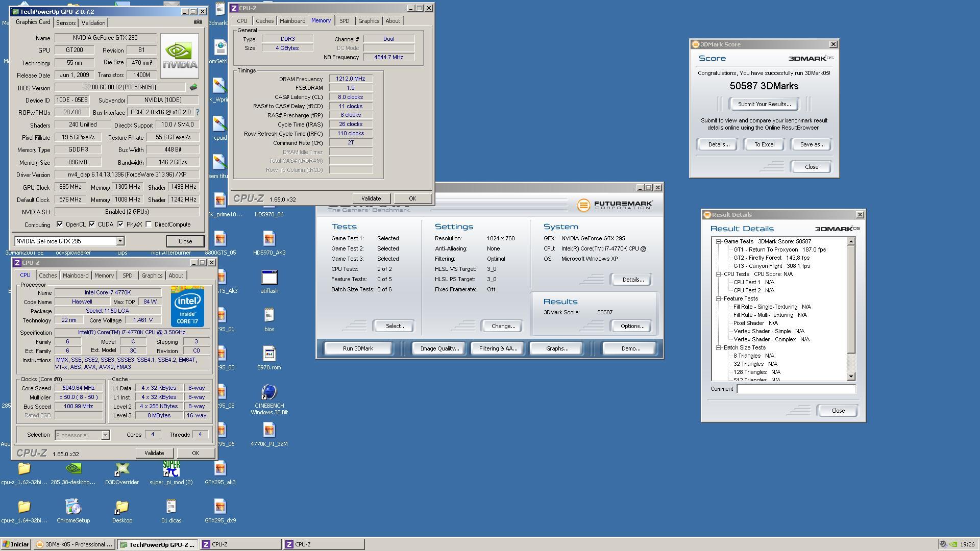Select the bios text file icon
This screenshot has height=551, width=980.
pyautogui.click(x=269, y=319)
